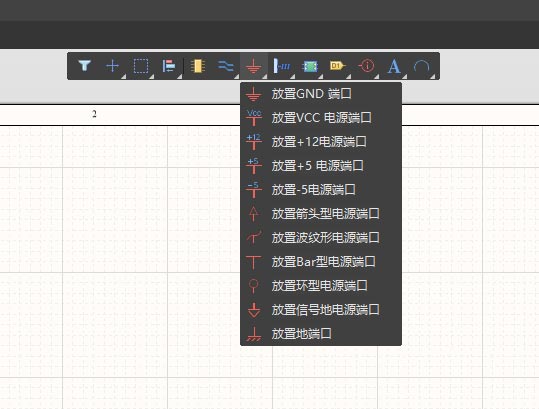Screen dimensions: 539x409
Task: Select the place text string A tool
Action: [394, 66]
